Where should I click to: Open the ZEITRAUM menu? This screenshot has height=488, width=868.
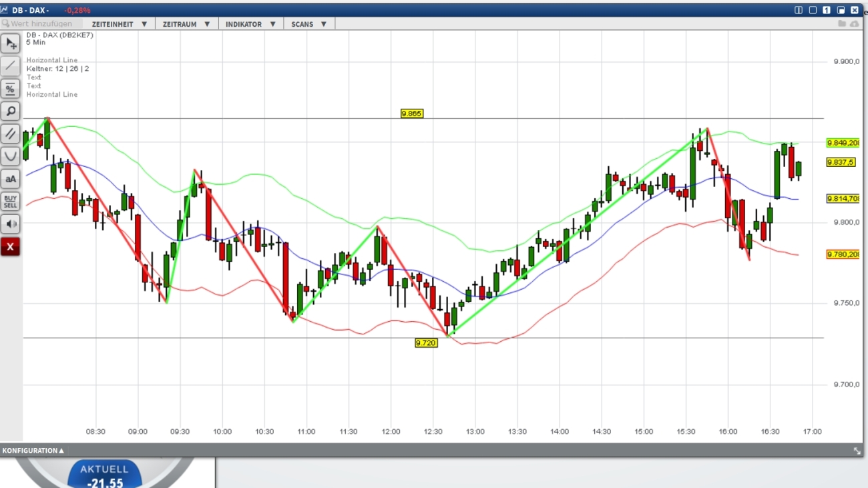[x=185, y=23]
